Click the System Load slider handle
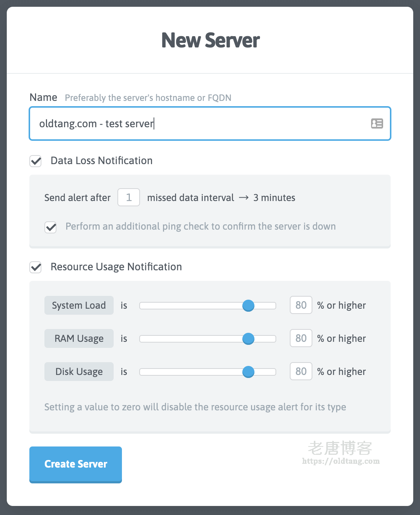The width and height of the screenshot is (420, 515). point(248,306)
